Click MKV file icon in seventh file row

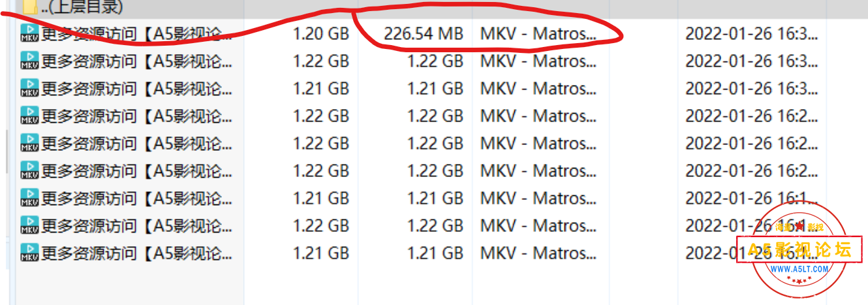(29, 199)
